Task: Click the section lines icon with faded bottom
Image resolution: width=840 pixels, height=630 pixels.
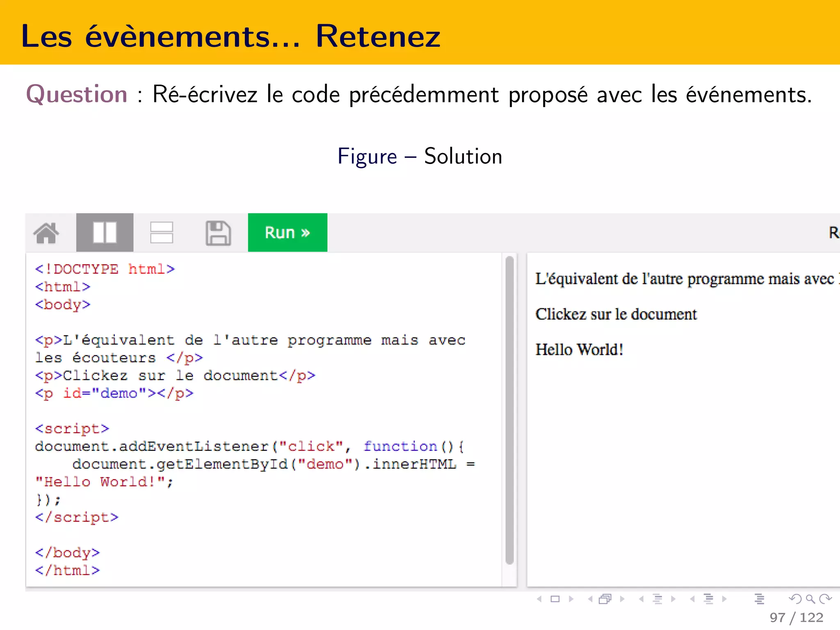Action: tap(709, 599)
